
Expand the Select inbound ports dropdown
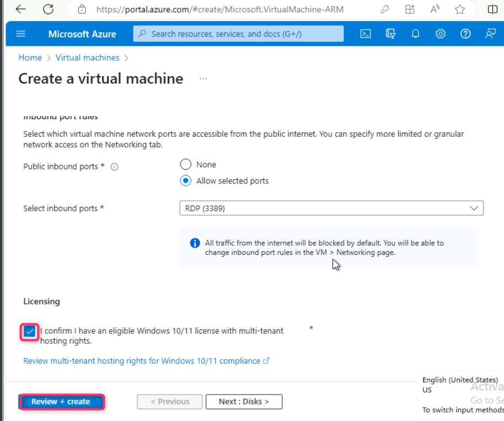(x=331, y=208)
